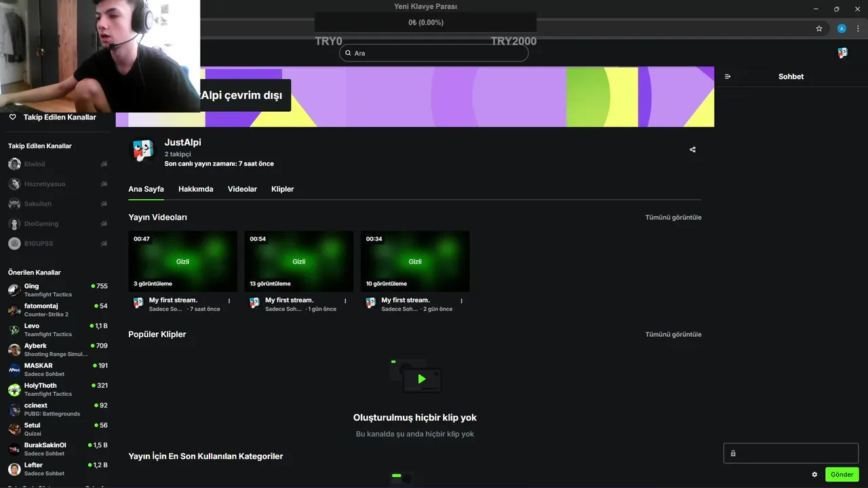Image resolution: width=868 pixels, height=488 pixels.
Task: Toggle offline indicator for Elwind
Action: pyautogui.click(x=104, y=164)
